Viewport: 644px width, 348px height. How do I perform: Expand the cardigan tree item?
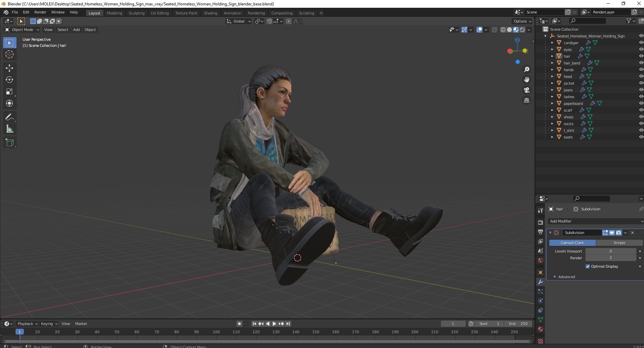tap(552, 43)
